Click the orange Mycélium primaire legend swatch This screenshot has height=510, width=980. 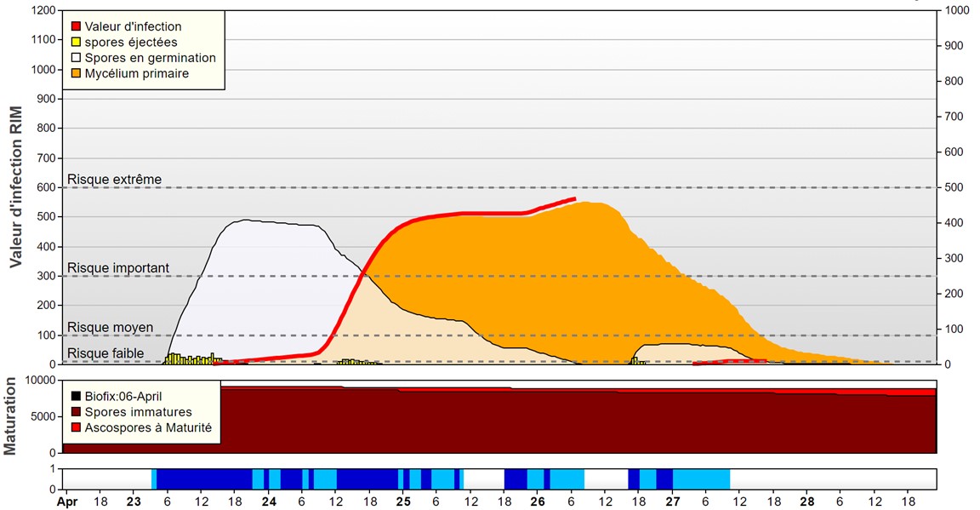tap(76, 73)
